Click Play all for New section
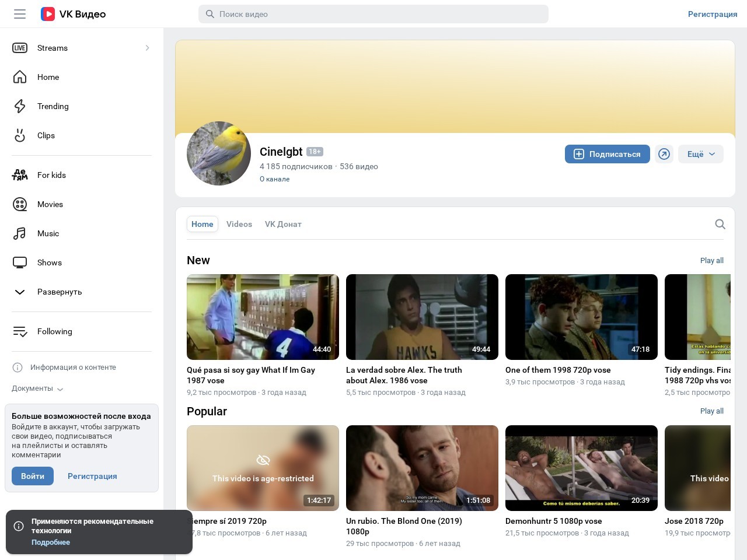This screenshot has width=747, height=560. click(712, 261)
